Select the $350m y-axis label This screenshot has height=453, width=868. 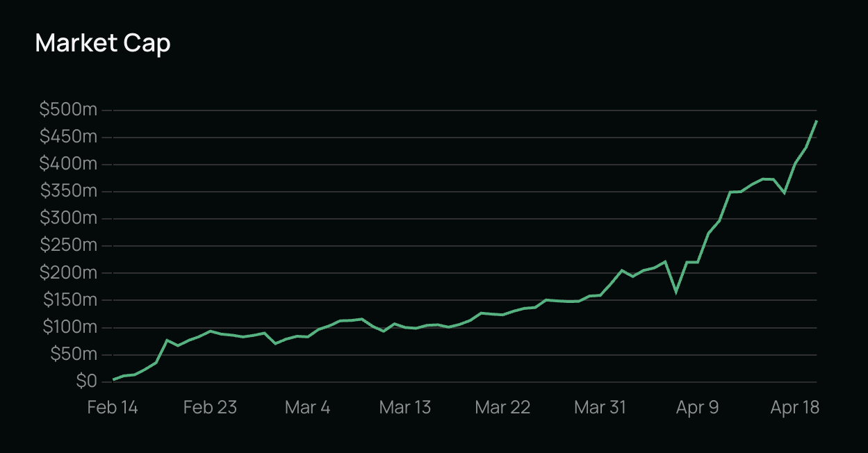coord(68,191)
